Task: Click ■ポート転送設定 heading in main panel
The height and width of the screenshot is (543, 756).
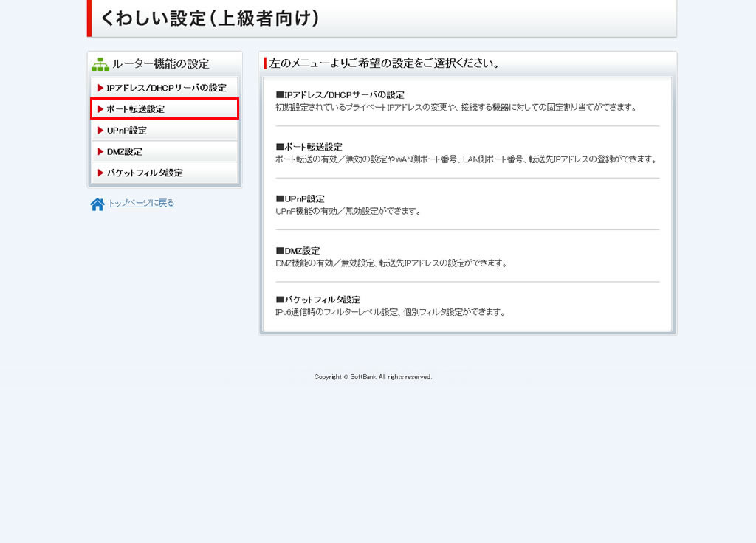Action: pyautogui.click(x=309, y=147)
